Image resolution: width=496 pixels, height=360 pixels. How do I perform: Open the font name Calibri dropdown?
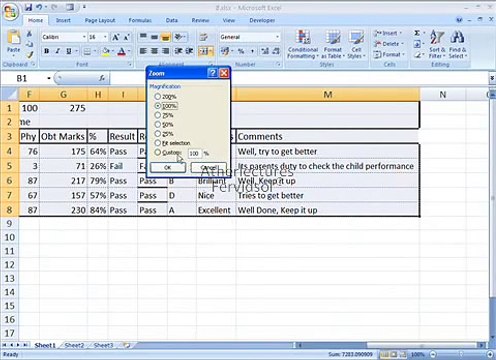(84, 37)
